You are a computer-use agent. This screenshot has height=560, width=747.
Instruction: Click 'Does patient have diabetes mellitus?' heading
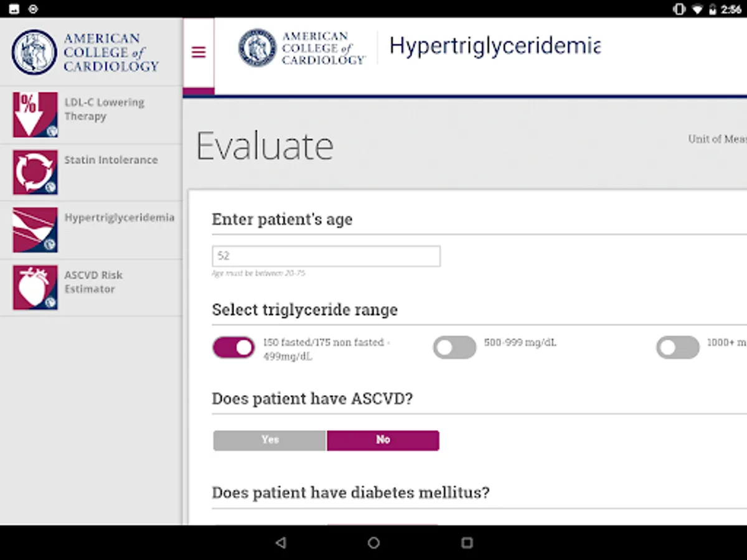350,493
